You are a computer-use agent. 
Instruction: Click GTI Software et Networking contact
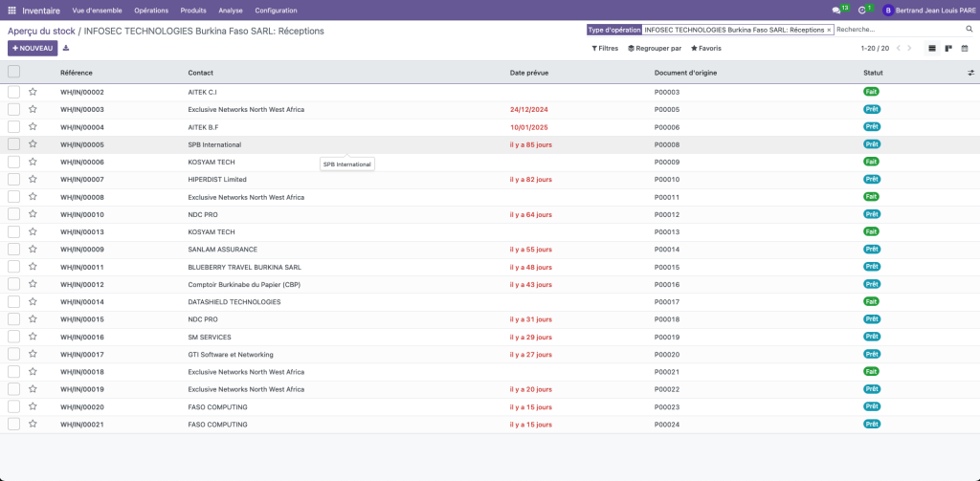click(x=231, y=354)
